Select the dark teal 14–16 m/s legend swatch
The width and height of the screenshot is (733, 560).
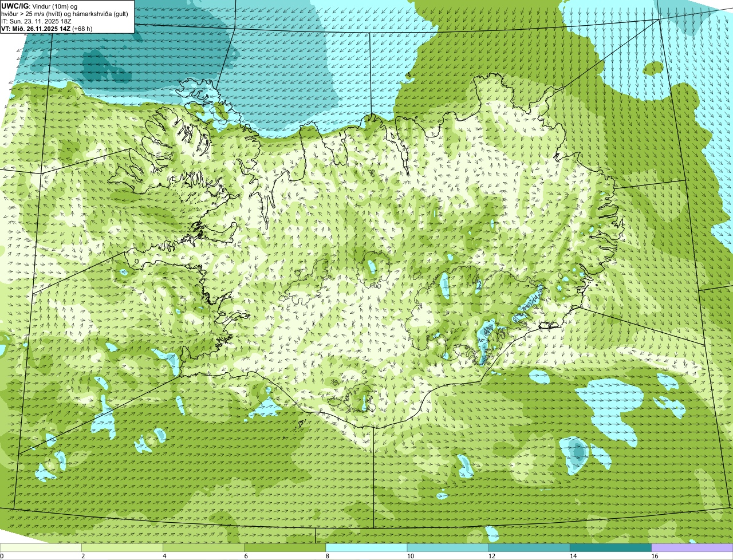(610, 547)
